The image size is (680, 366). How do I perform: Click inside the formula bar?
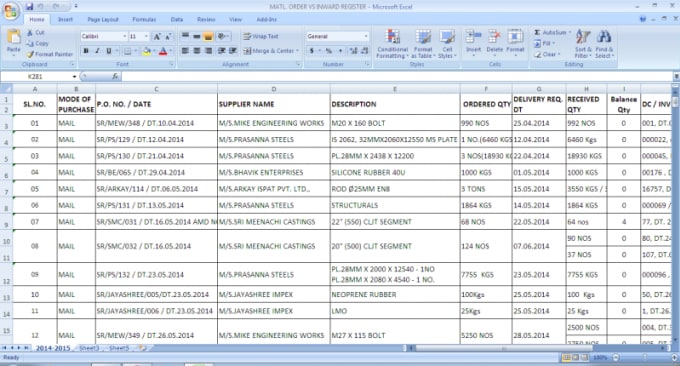[396, 76]
